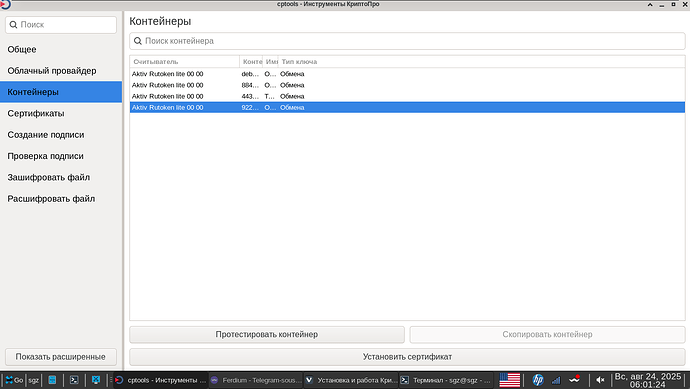Click the Установить сертификат button
This screenshot has width=690, height=389.
tap(407, 357)
